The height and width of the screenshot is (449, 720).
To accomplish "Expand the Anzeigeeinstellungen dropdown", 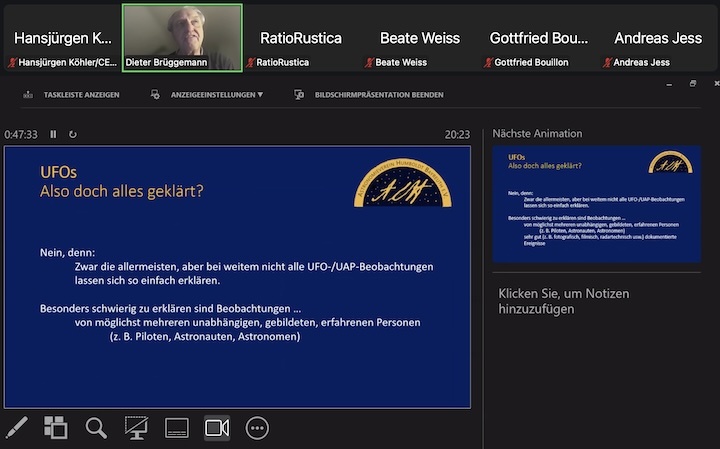I will 208,95.
